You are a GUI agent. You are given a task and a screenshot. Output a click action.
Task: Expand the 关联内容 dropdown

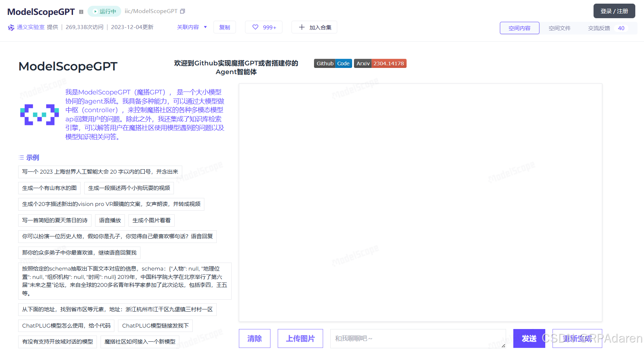192,27
